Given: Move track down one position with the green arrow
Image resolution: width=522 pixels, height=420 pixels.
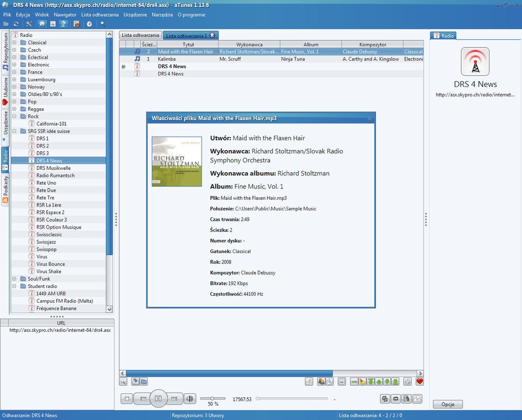Looking at the screenshot, I should [387, 382].
